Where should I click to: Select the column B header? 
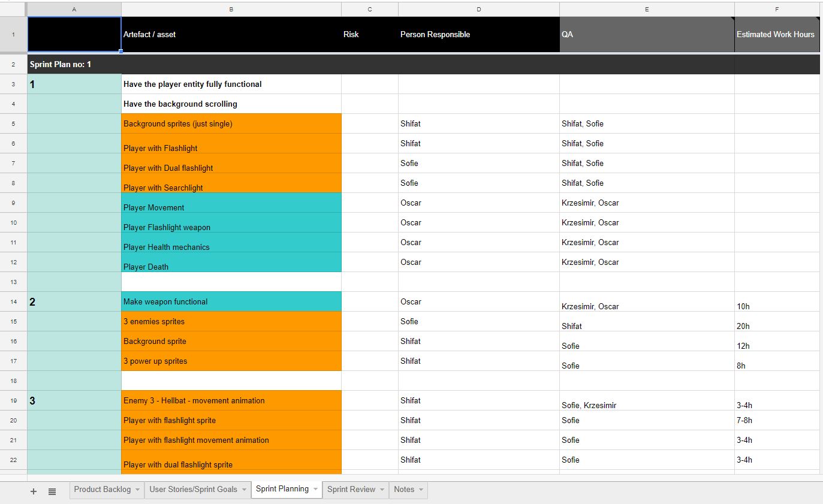231,9
